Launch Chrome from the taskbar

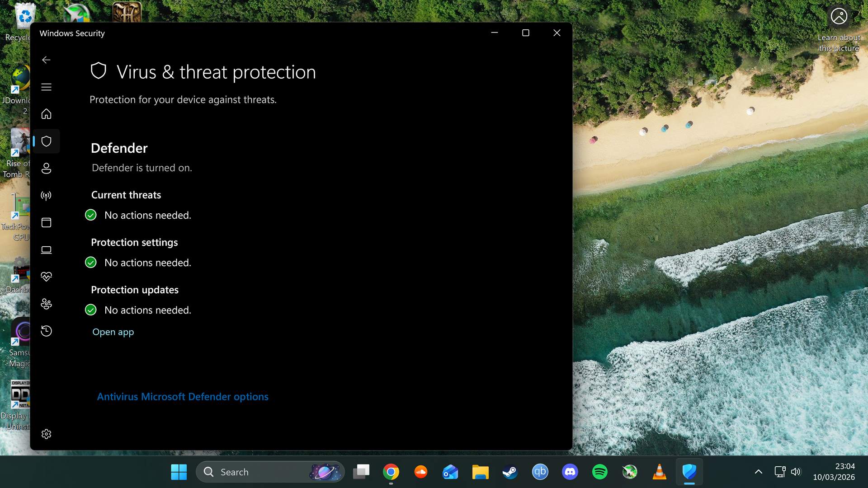[391, 471]
